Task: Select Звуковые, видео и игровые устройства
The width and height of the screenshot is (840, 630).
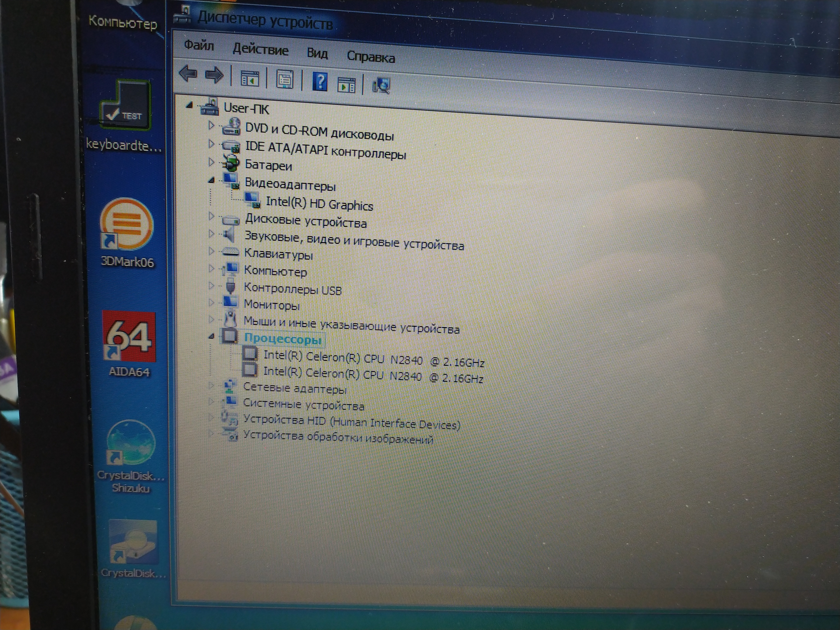Action: coord(354,240)
